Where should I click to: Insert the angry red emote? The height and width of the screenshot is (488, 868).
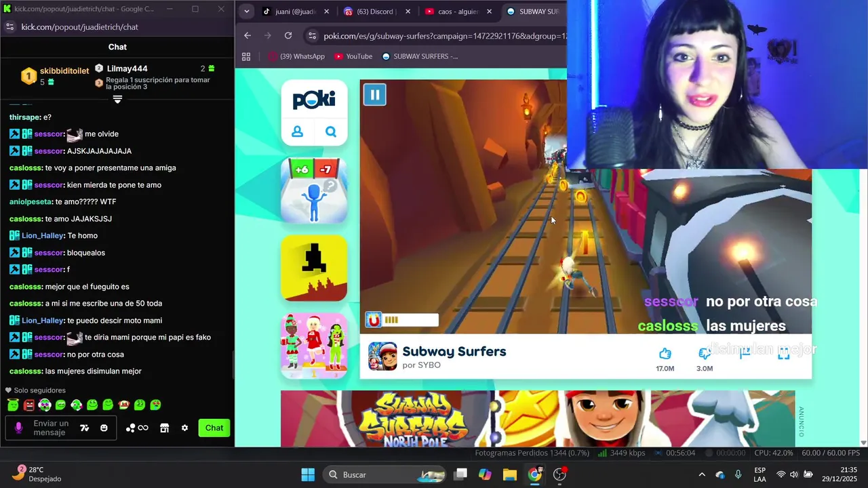pos(28,405)
